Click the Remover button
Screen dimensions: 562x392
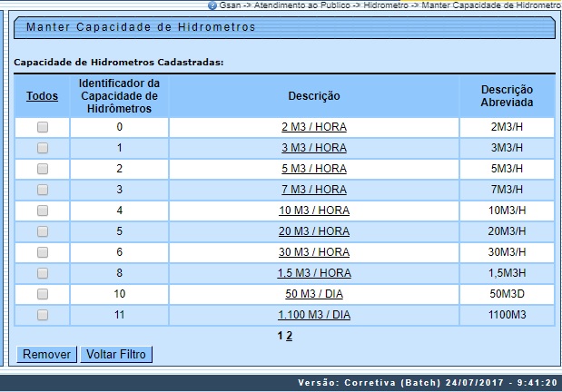pos(46,355)
